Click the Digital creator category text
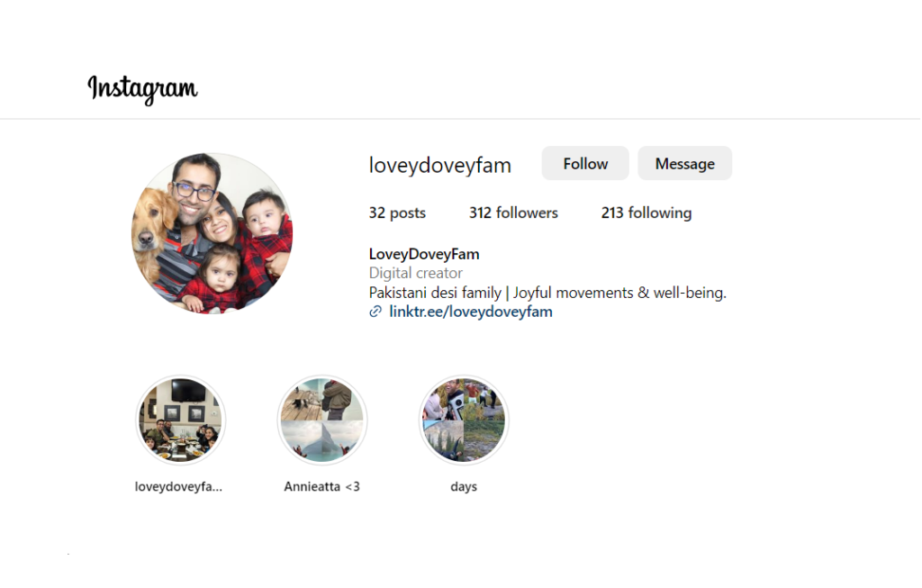This screenshot has height=588, width=922. tap(416, 274)
